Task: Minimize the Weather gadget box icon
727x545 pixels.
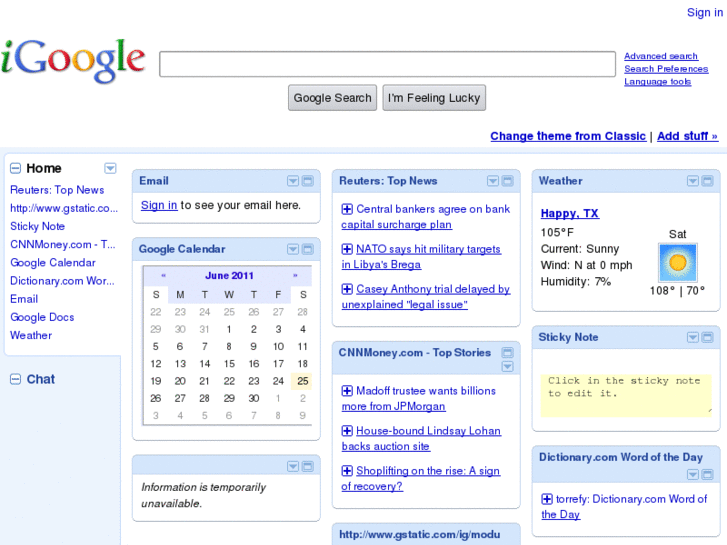Action: [708, 181]
